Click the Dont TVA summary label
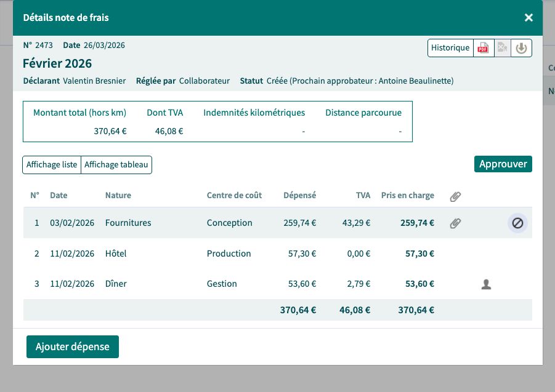This screenshot has width=555, height=392. pos(165,113)
